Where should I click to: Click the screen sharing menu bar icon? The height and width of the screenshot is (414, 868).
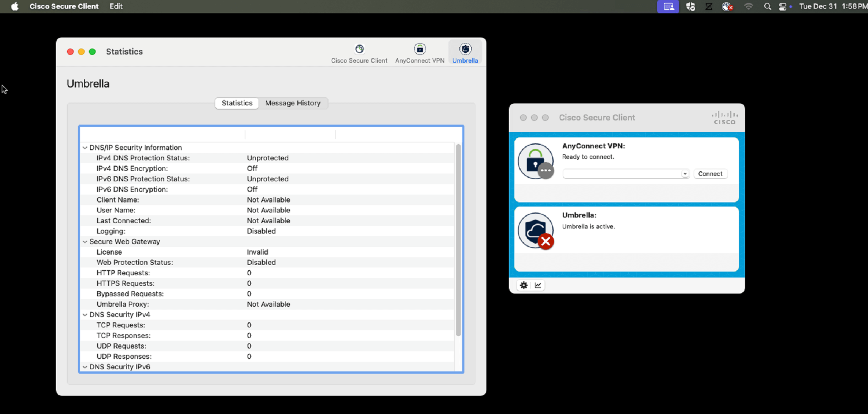pos(668,6)
